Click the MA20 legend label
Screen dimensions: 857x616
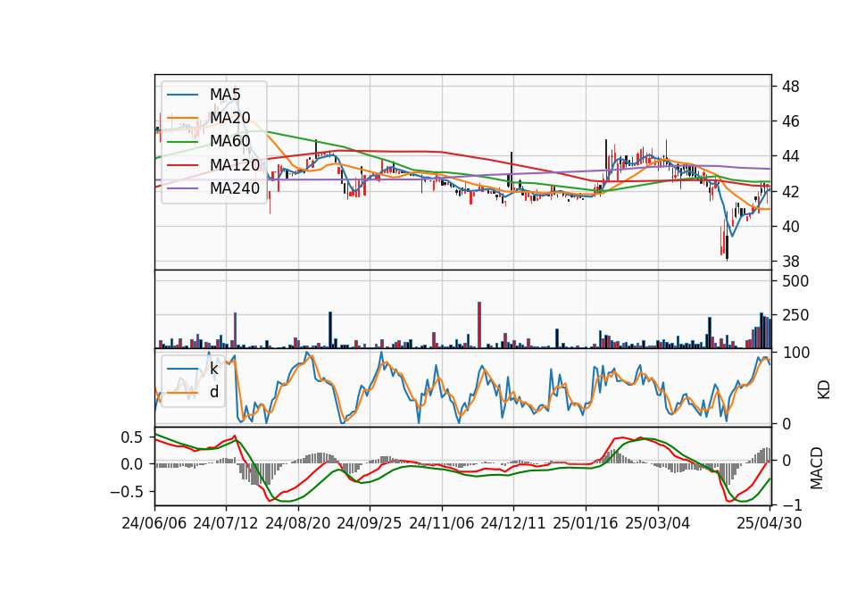pos(229,118)
